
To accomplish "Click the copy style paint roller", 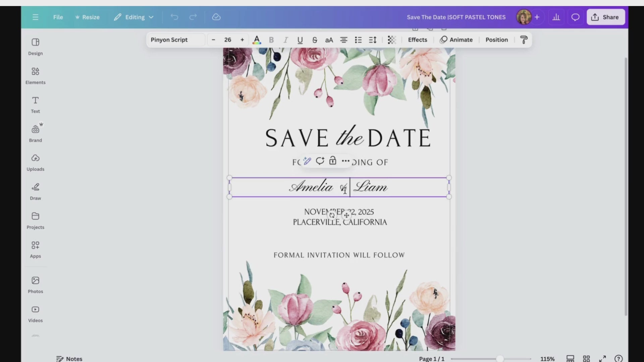I will [524, 40].
